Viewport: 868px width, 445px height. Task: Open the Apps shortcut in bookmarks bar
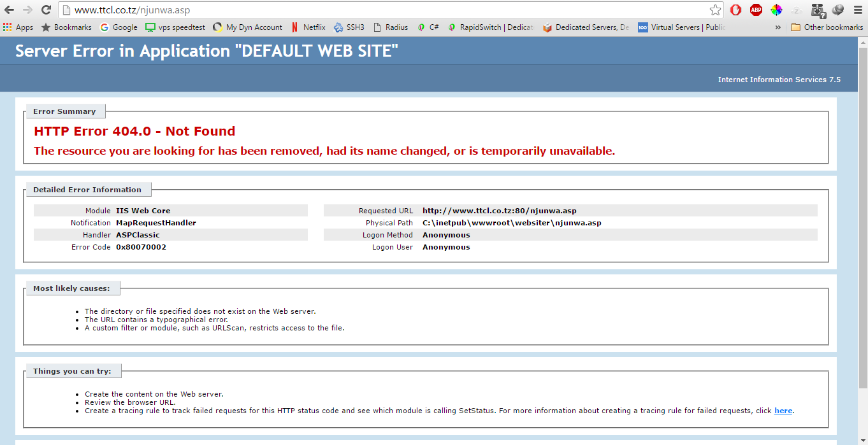(x=18, y=27)
